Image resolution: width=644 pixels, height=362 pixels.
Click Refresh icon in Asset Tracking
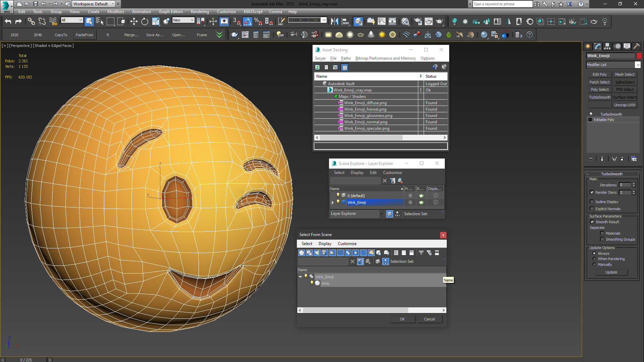[317, 67]
